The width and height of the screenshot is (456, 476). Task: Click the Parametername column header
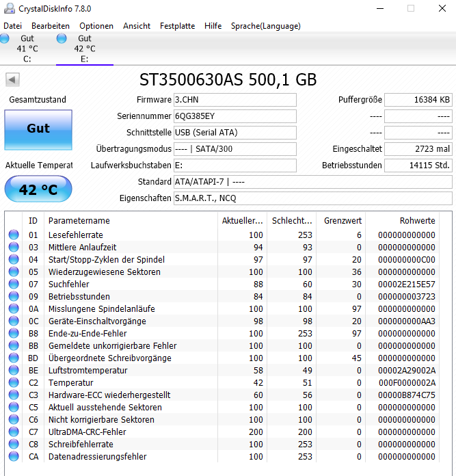pos(131,221)
